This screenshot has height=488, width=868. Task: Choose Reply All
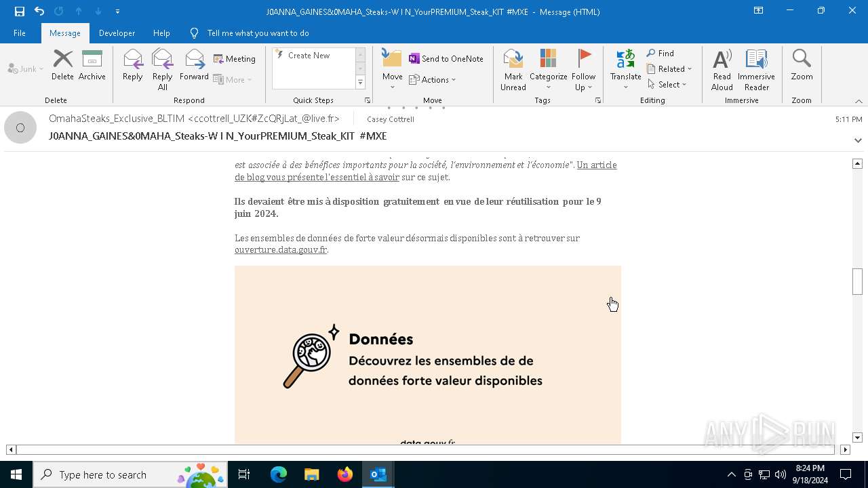(163, 69)
